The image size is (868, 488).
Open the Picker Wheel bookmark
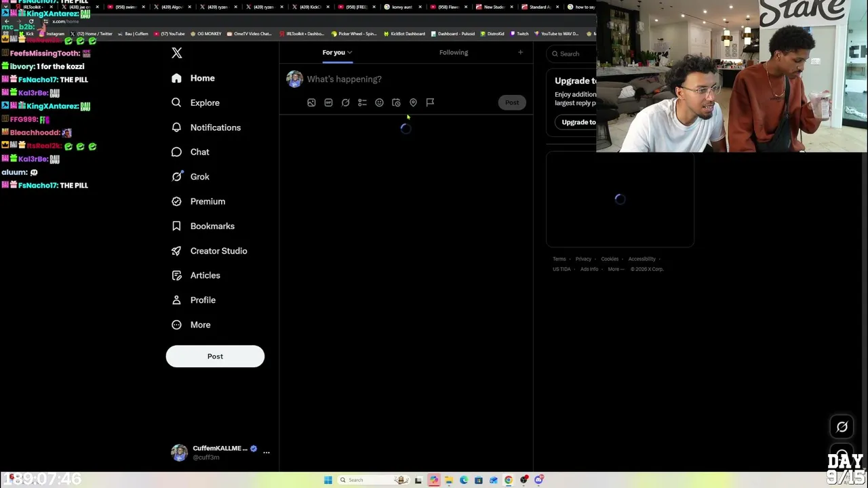[x=354, y=34]
